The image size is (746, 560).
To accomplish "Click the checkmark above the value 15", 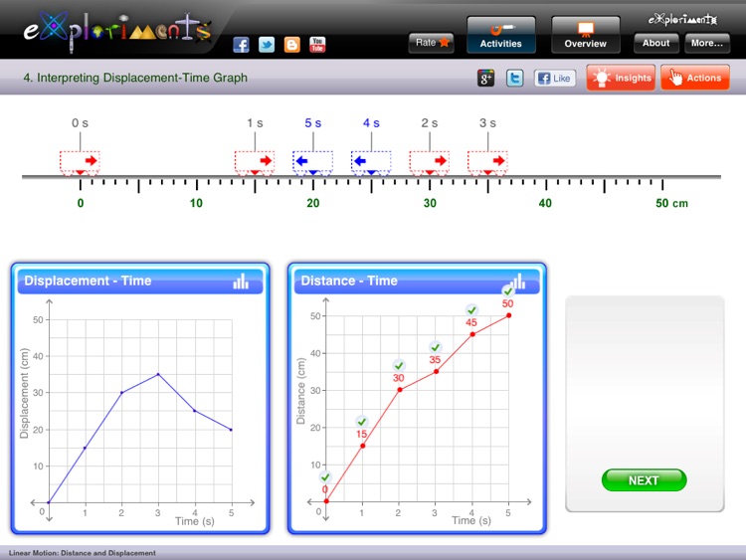I will point(362,422).
